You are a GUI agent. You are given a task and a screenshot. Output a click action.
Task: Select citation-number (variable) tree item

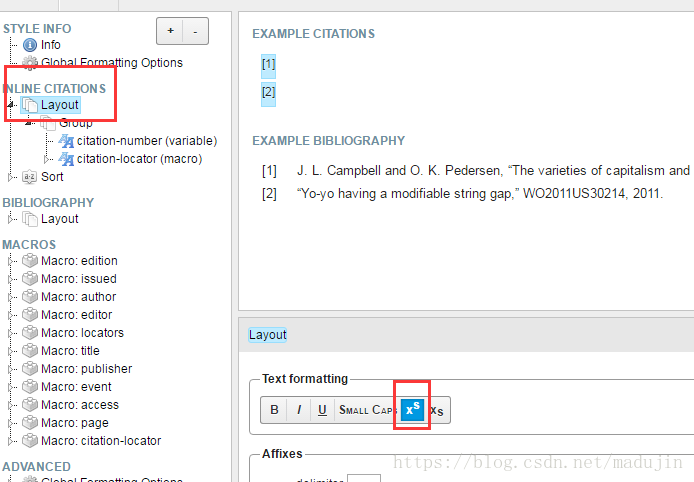pyautogui.click(x=147, y=141)
